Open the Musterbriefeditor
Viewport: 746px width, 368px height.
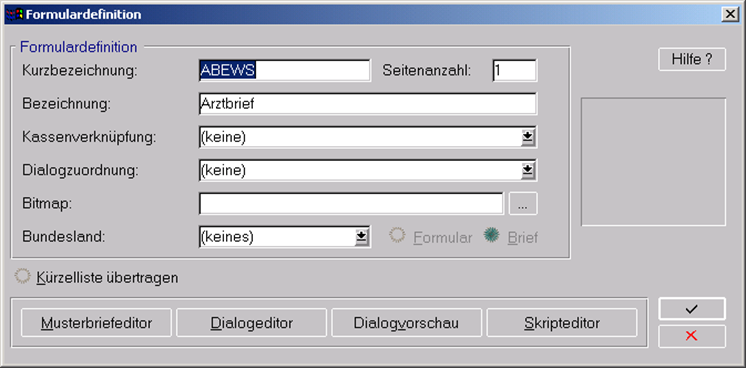97,323
